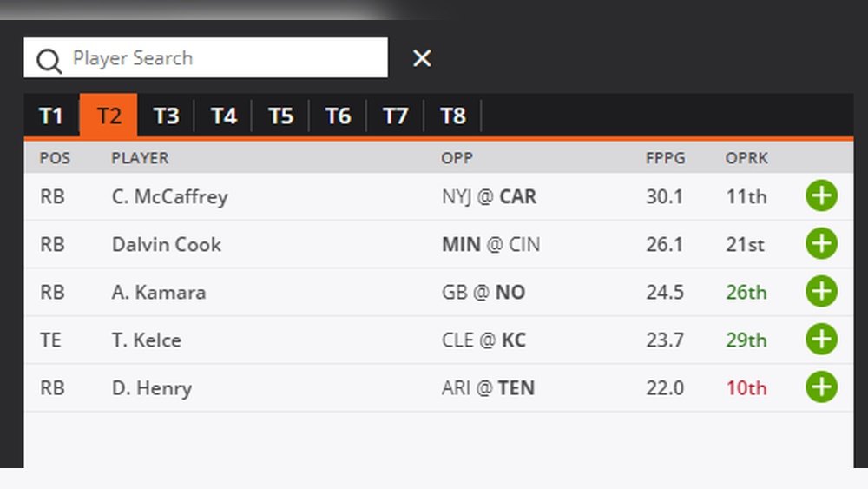Viewport: 868px width, 489px height.
Task: Select the T. Kelce player name
Action: 146,340
